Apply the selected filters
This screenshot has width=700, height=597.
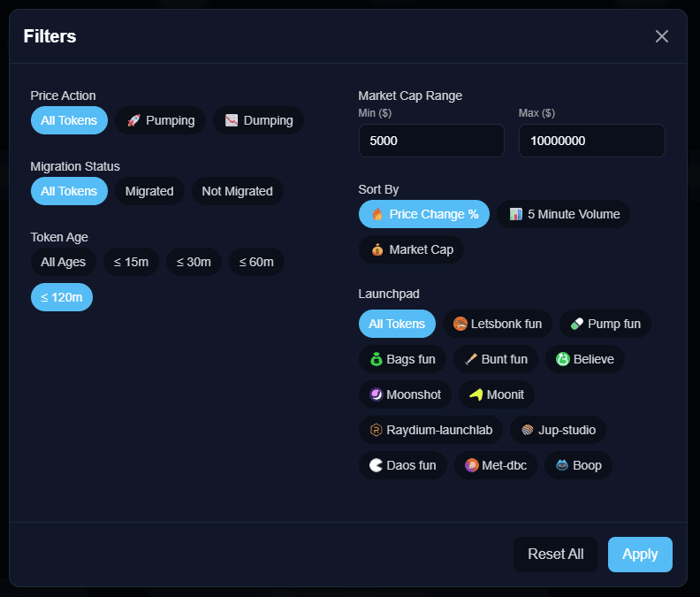(640, 554)
